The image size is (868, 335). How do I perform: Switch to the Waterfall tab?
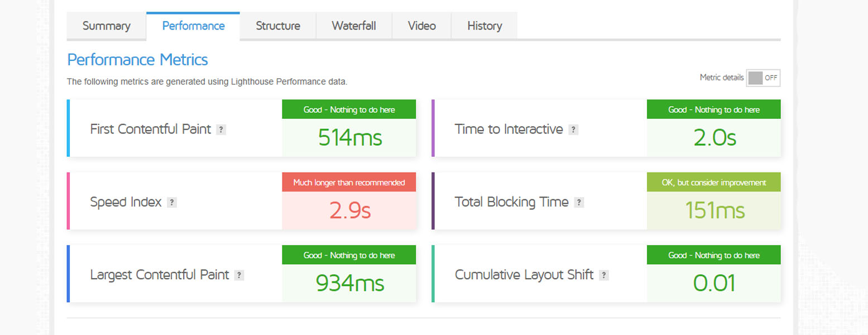click(x=354, y=26)
